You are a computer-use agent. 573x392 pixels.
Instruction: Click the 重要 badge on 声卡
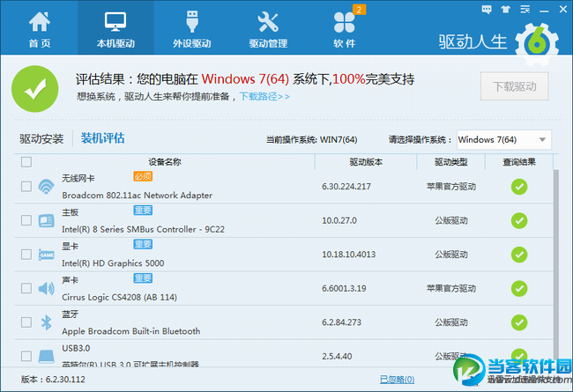click(x=143, y=278)
